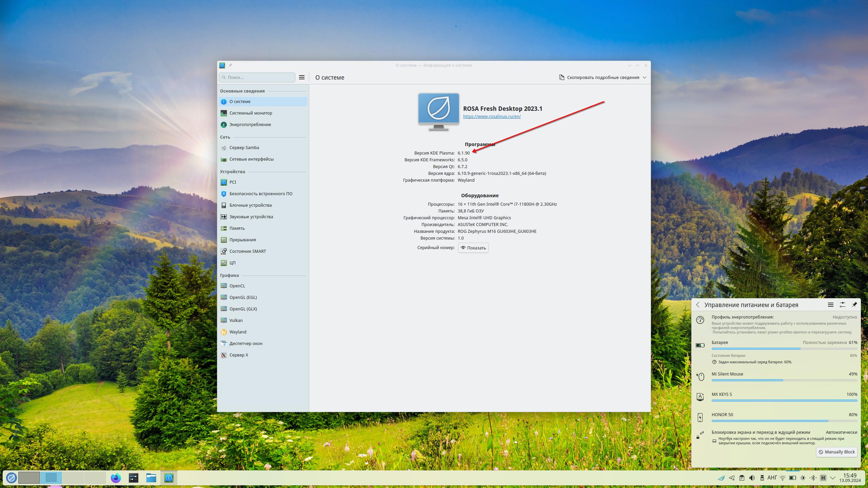Image resolution: width=868 pixels, height=488 pixels.
Task: Click the sleep and screen lock icon
Action: [700, 435]
